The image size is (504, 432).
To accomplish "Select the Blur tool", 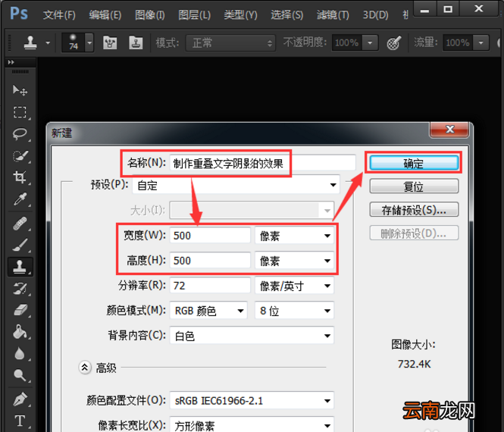I will click(20, 354).
